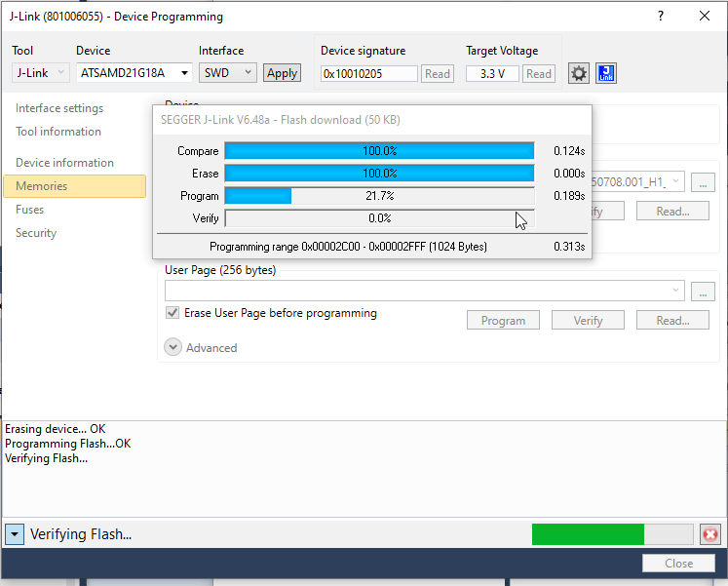Select the Device information tab
Viewport: 728px width, 586px height.
click(x=64, y=163)
